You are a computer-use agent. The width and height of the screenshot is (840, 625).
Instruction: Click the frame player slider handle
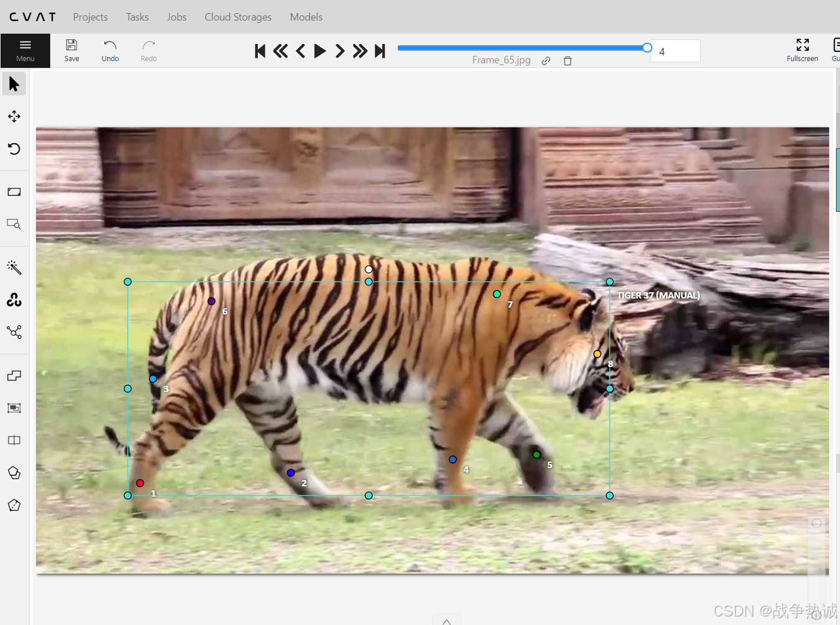(x=647, y=47)
